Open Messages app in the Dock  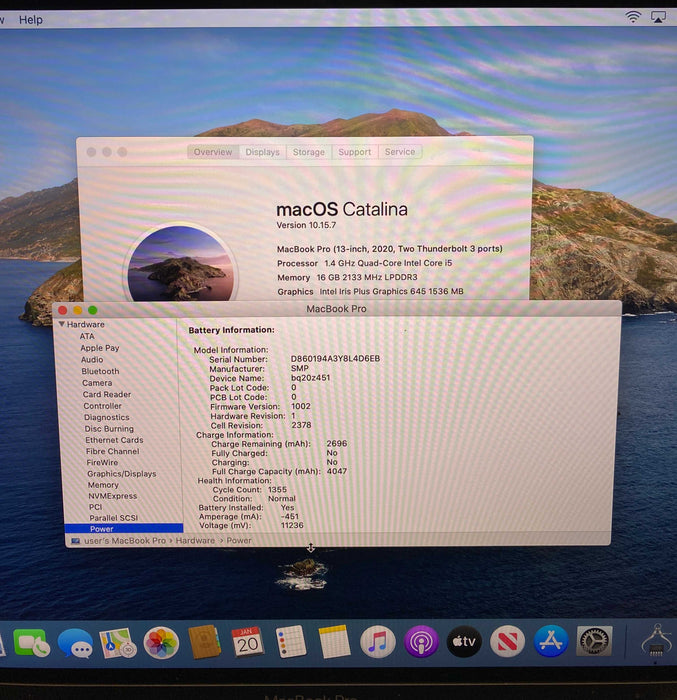75,643
